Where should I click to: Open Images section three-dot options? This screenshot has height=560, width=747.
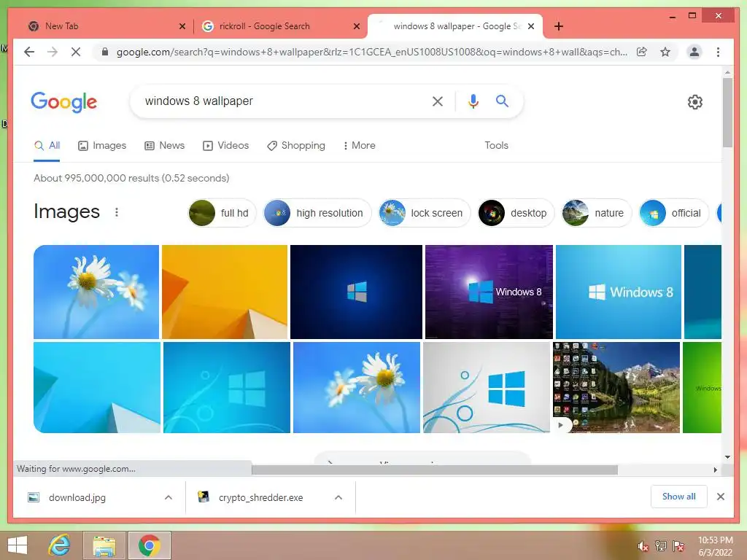point(117,212)
